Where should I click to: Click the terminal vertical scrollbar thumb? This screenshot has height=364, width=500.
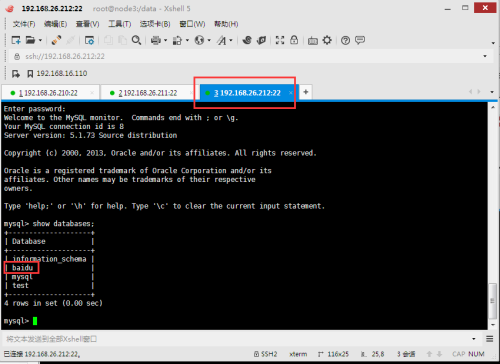pyautogui.click(x=493, y=300)
